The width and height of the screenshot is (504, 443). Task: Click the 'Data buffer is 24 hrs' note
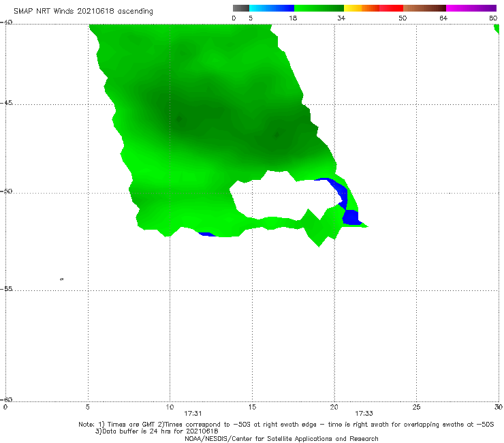tap(157, 431)
